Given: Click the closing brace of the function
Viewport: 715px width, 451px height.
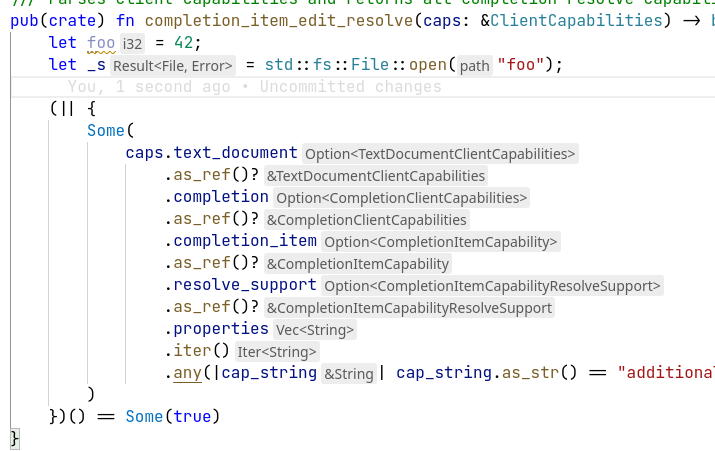Looking at the screenshot, I should coord(15,439).
